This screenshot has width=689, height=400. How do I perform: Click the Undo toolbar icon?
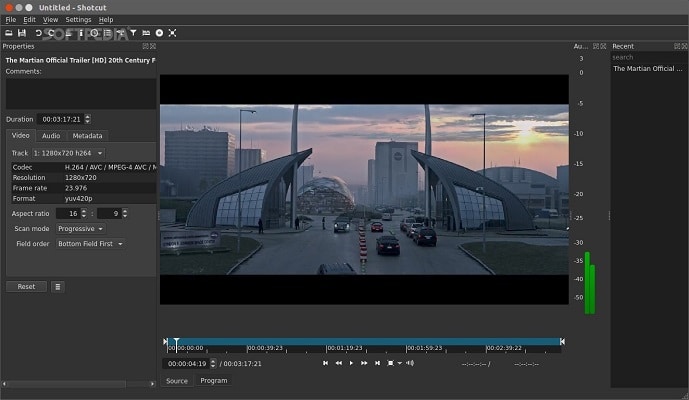coord(39,33)
